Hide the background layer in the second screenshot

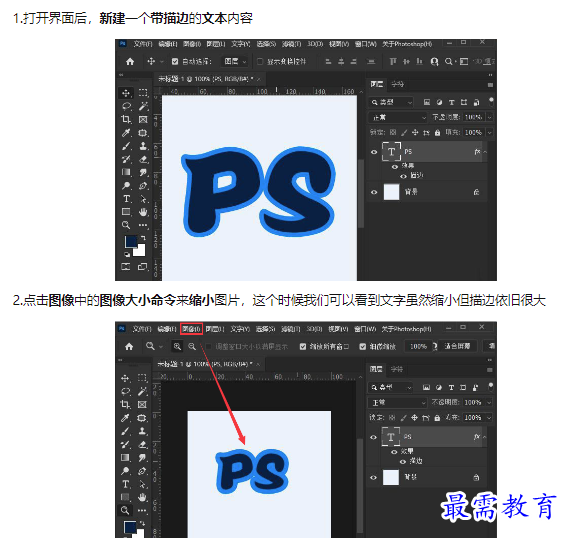pyautogui.click(x=373, y=477)
